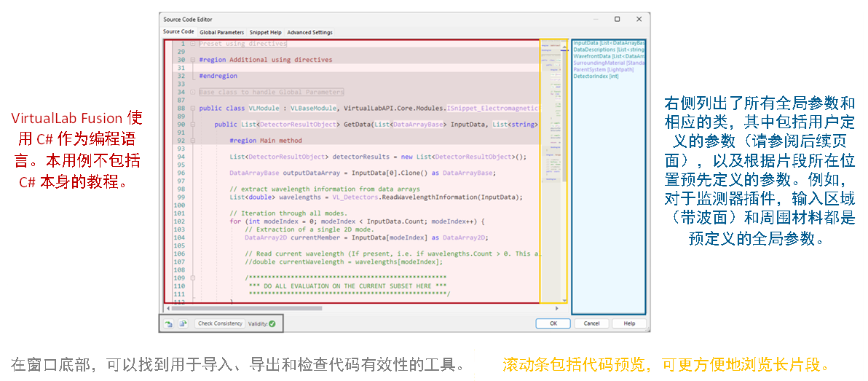Click the detectorResults declaration at line 94
The image size is (868, 381).
coord(377,157)
